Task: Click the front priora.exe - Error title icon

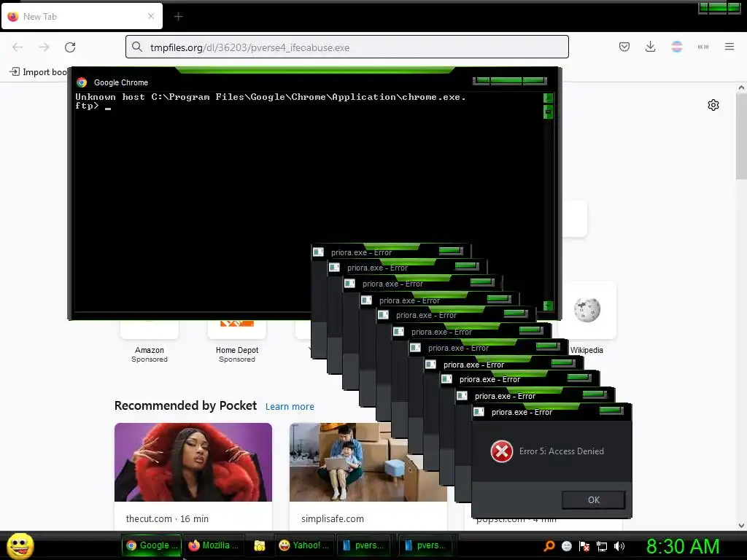Action: 479,412
